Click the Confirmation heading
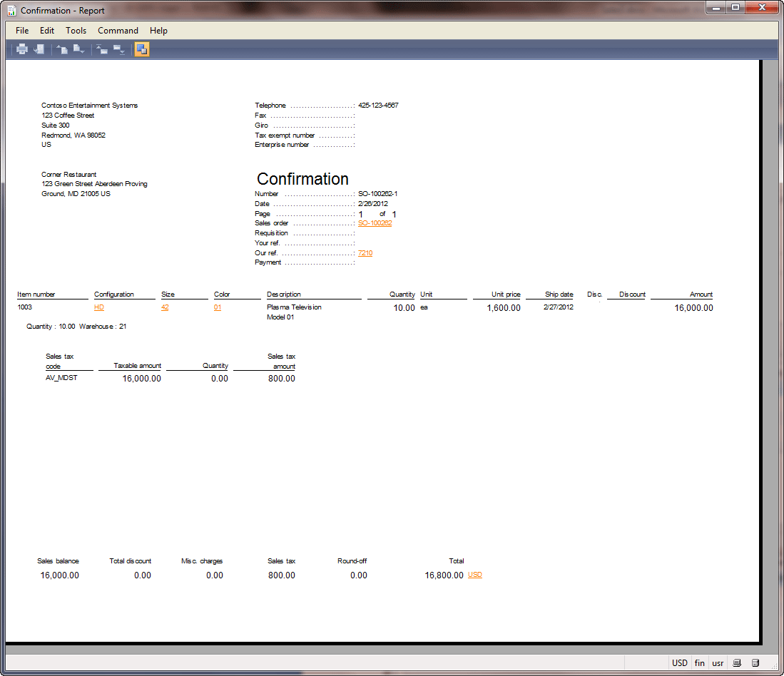The width and height of the screenshot is (784, 676). (302, 179)
